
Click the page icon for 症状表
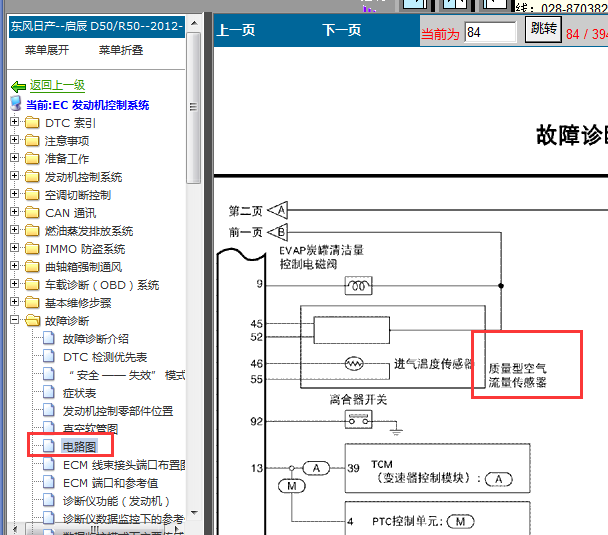pyautogui.click(x=48, y=392)
